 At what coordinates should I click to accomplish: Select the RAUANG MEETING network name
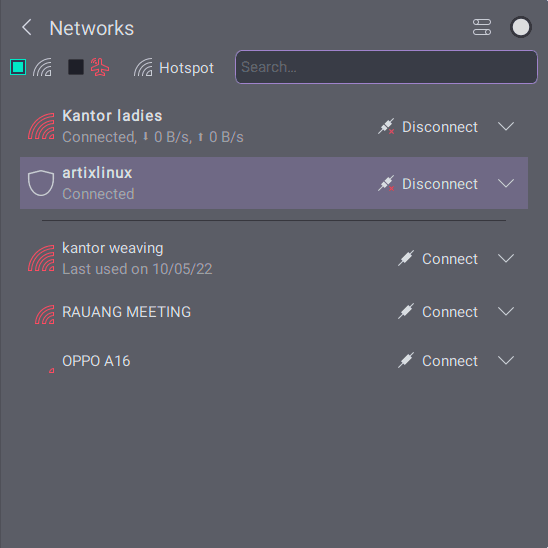click(127, 312)
